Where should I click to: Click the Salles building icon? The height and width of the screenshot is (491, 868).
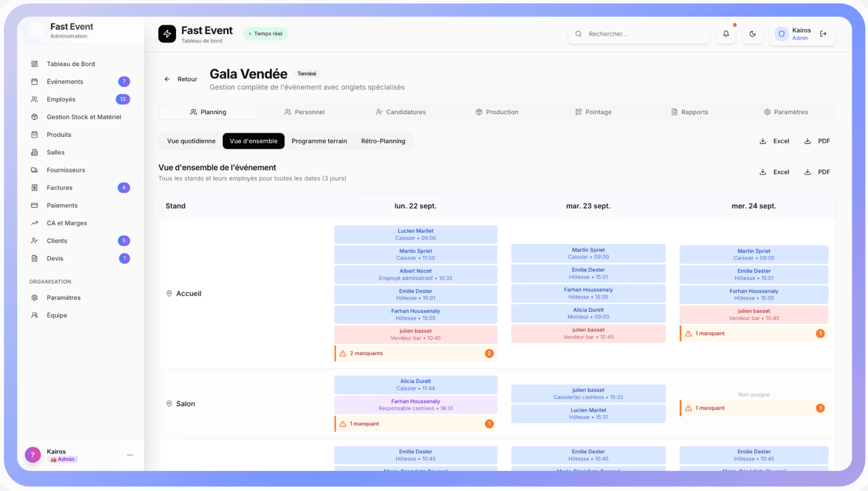pos(35,152)
